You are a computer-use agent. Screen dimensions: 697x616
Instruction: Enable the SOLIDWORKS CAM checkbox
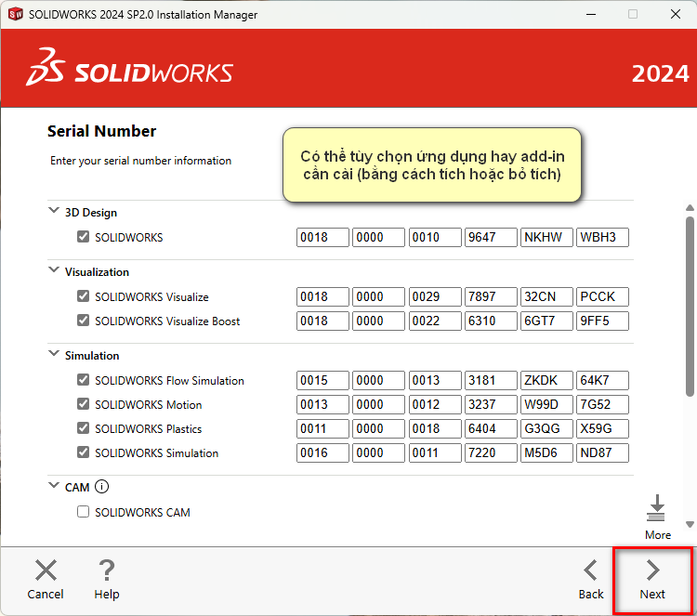pos(83,512)
